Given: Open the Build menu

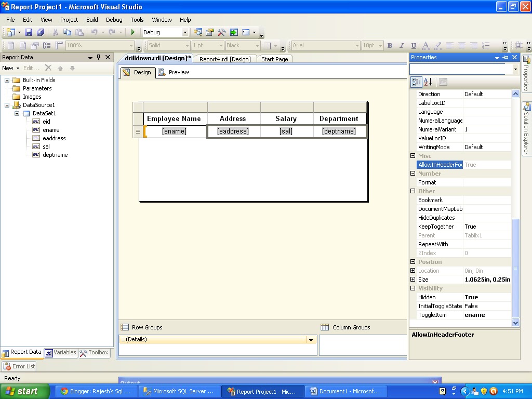Looking at the screenshot, I should [x=92, y=20].
